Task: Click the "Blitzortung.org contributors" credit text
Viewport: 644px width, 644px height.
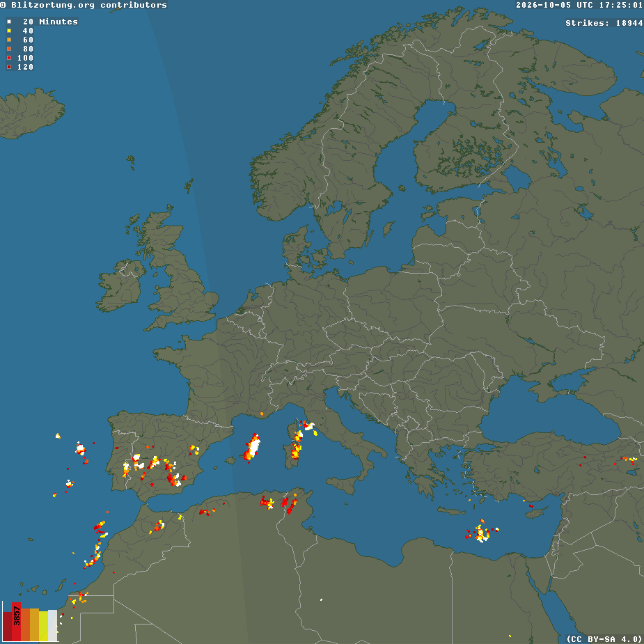Action: pos(88,5)
